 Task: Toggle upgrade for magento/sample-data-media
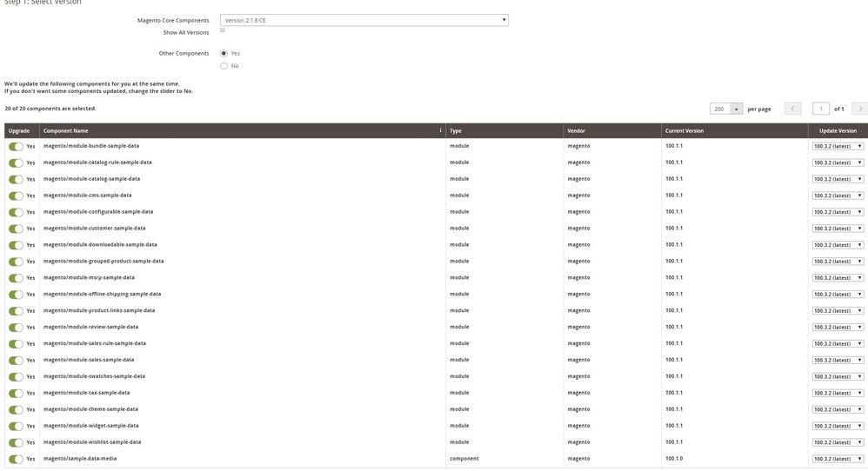click(x=16, y=459)
